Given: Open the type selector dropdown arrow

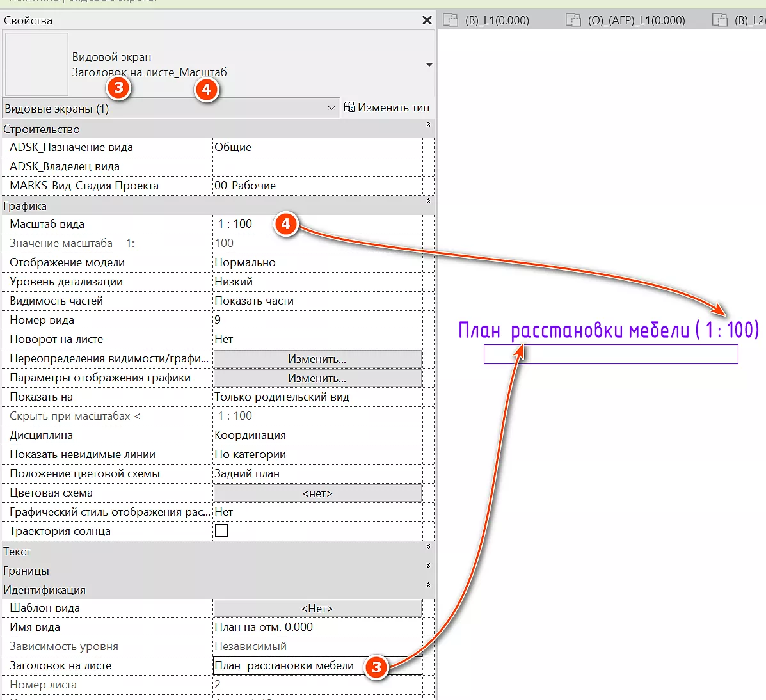Looking at the screenshot, I should click(429, 65).
